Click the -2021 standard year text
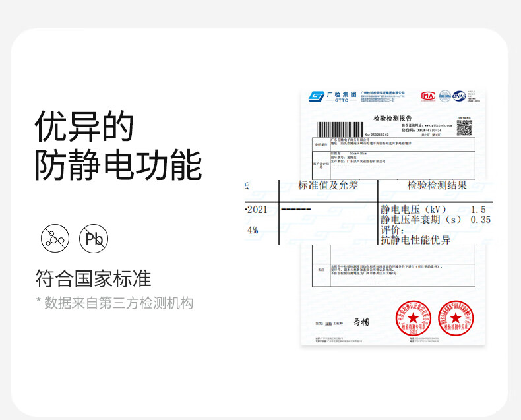521x420 pixels. point(256,210)
